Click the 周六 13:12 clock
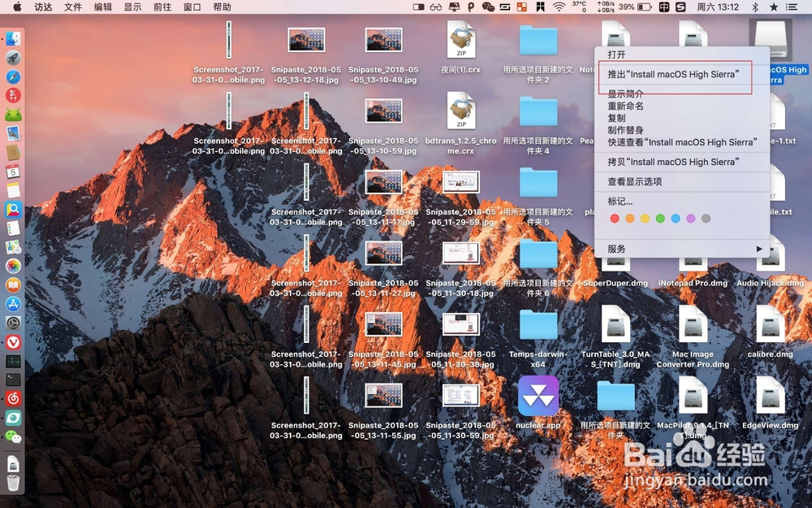Screen dimensions: 812x508 click(718, 7)
